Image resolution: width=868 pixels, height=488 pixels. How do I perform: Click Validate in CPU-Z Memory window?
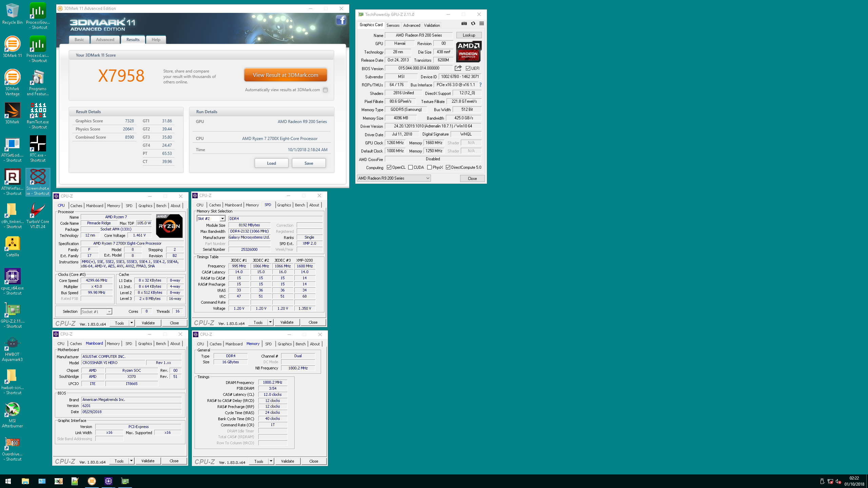tap(288, 461)
